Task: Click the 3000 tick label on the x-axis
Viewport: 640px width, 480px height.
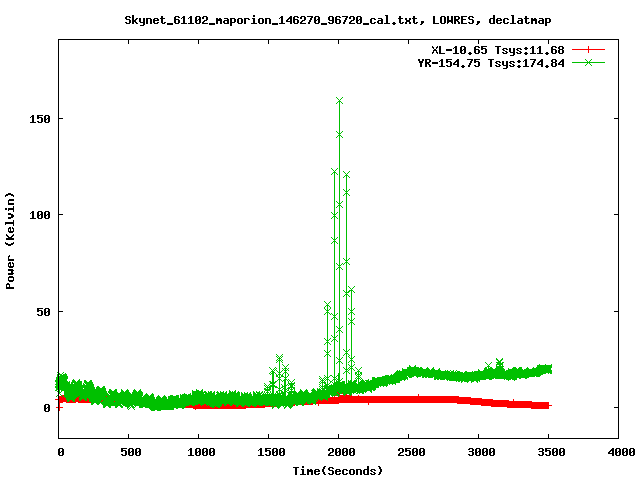Action: pyautogui.click(x=478, y=453)
